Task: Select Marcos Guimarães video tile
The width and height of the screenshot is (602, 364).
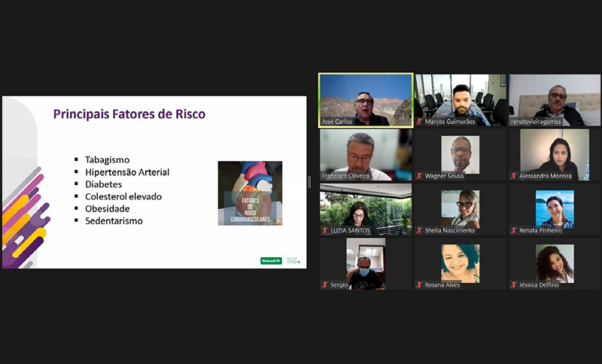Action: coord(461,100)
